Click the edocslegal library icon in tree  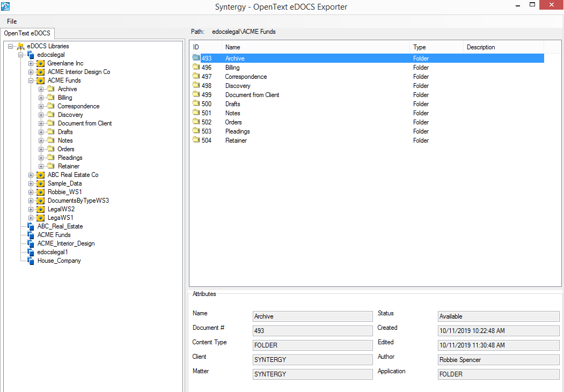pos(31,55)
